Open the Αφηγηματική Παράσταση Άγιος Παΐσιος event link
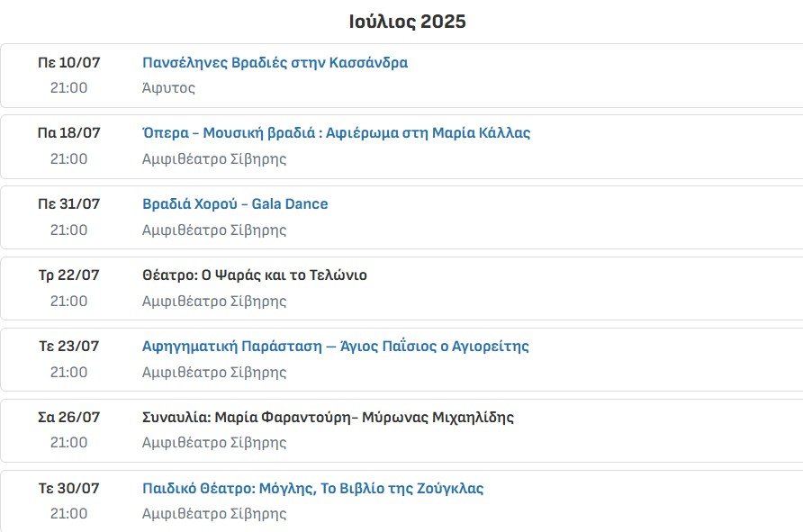The height and width of the screenshot is (532, 803). 335,347
